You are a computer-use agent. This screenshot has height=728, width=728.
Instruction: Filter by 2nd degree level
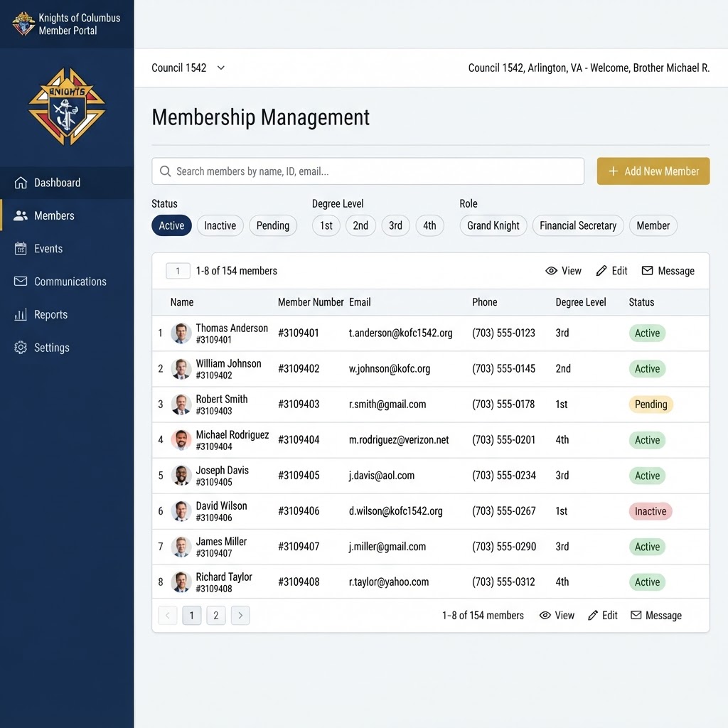click(x=360, y=225)
